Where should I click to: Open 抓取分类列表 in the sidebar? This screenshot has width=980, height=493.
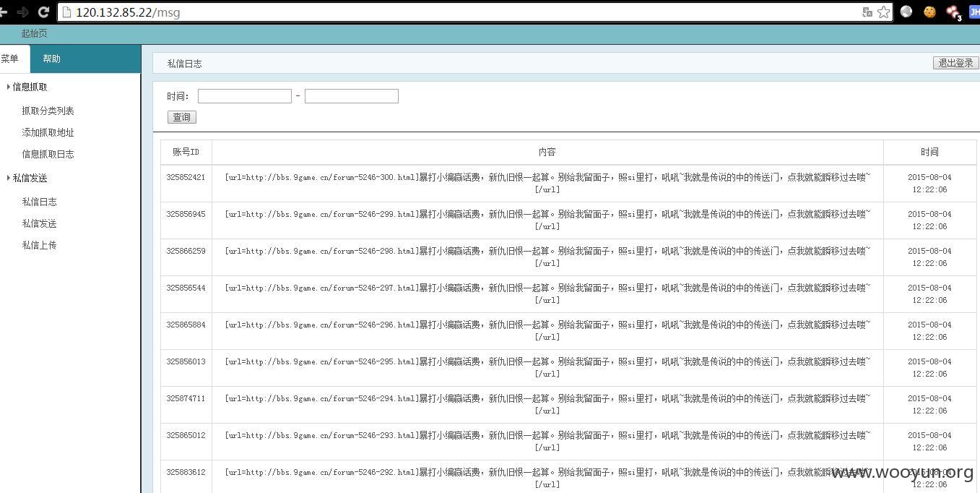tap(48, 111)
